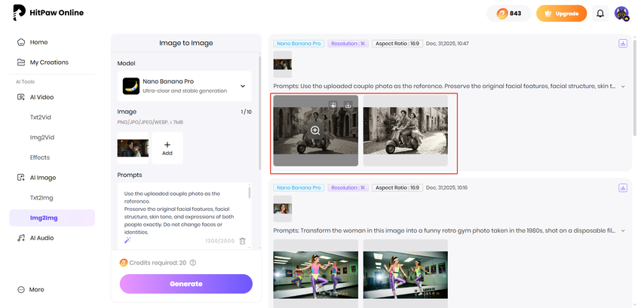Delete prompt text with trash icon
Screen dimensions: 644x308
coord(242,241)
